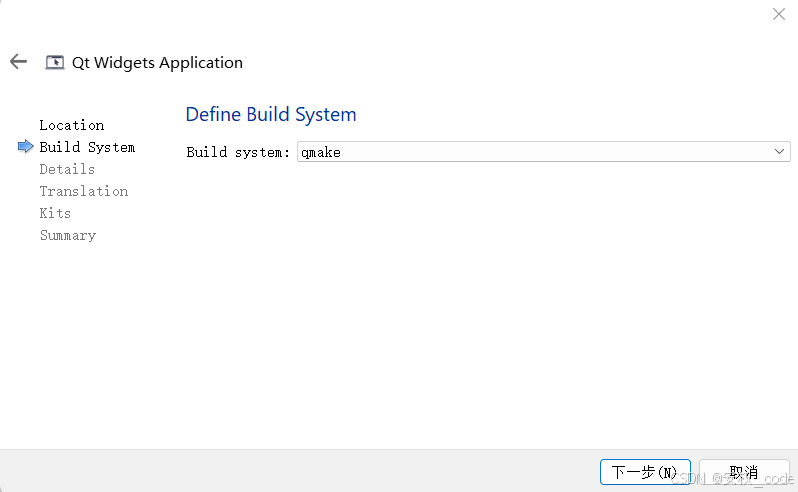Screen dimensions: 798x492
Task: Expand the Build system dropdown chevron
Action: click(779, 152)
